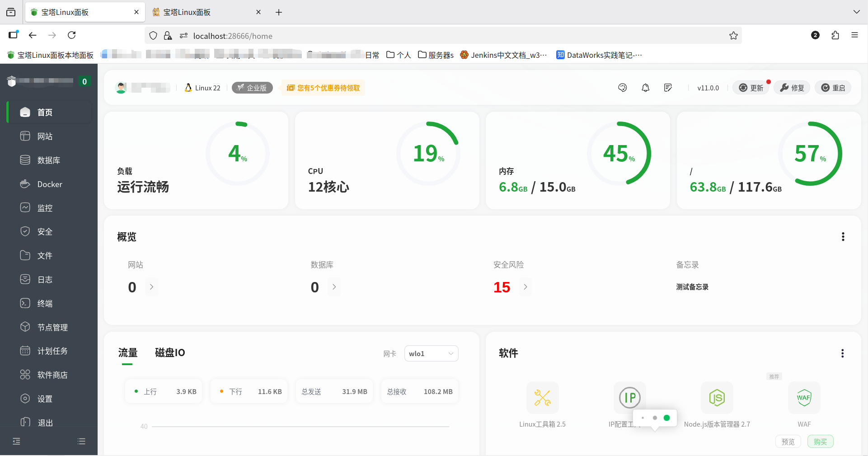Open the 测试备忘录 memo link

(x=692, y=287)
